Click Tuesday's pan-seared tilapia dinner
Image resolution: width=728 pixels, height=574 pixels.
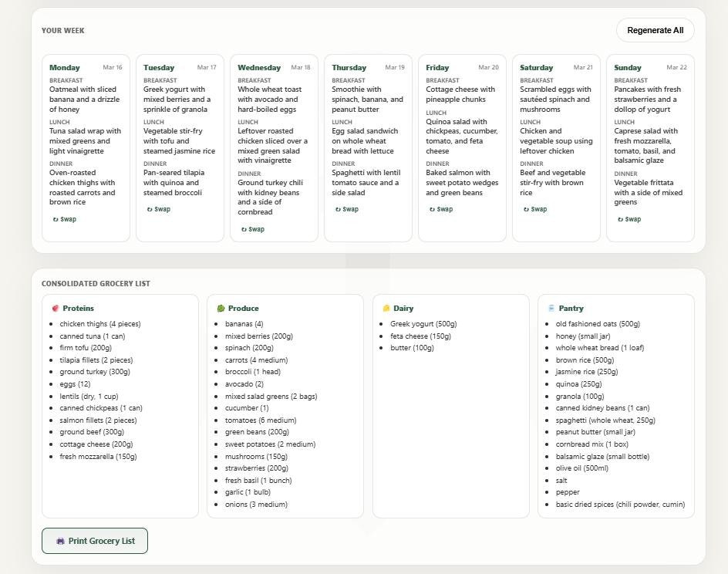point(174,183)
